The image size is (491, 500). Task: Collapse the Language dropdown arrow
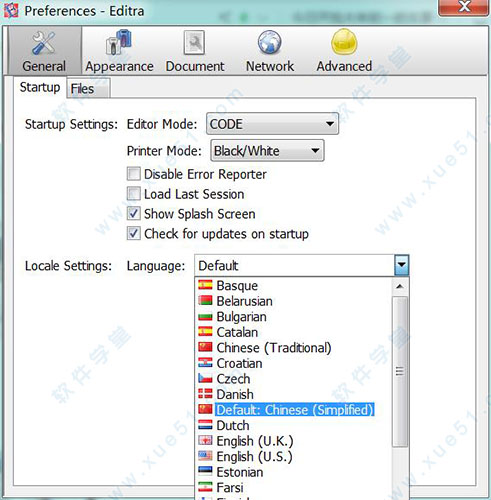401,265
